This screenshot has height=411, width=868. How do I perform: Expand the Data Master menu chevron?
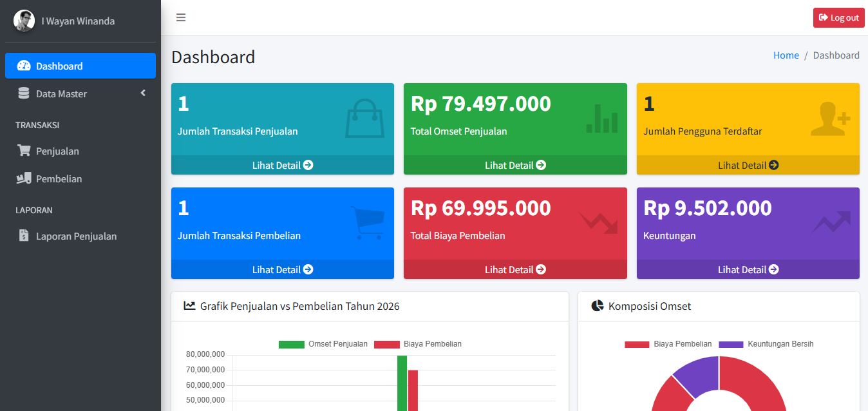tap(143, 93)
